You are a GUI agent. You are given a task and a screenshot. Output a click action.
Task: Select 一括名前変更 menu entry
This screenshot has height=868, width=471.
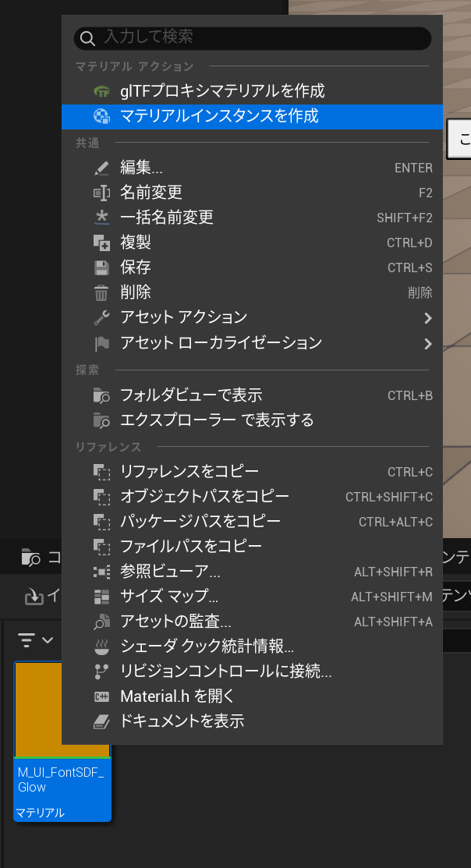click(x=252, y=218)
